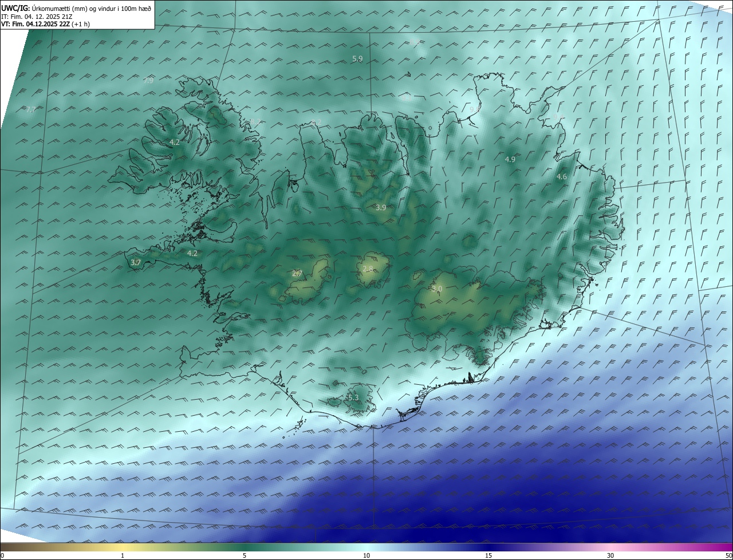The image size is (733, 560).
Task: Click the 4.9 value label
Action: pyautogui.click(x=510, y=159)
